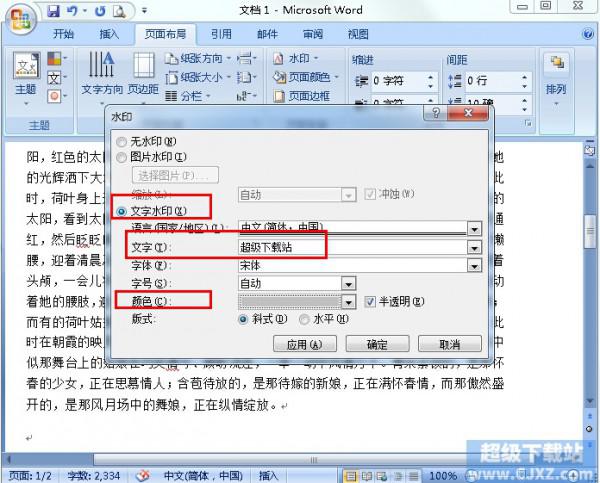The width and height of the screenshot is (600, 483).
Task: Click the vertical scrollbar thumb
Action: point(591,232)
